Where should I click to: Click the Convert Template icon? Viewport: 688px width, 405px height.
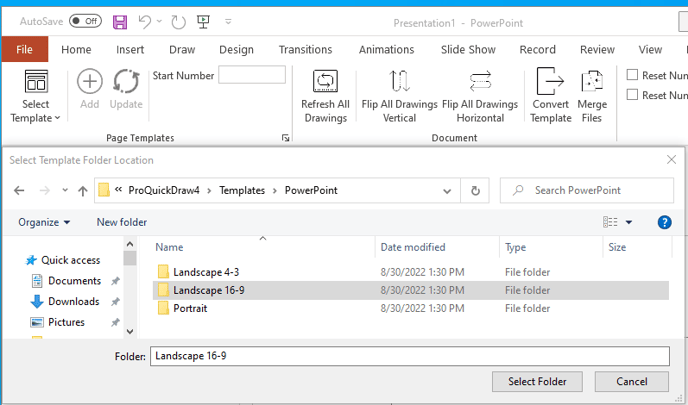tap(550, 96)
